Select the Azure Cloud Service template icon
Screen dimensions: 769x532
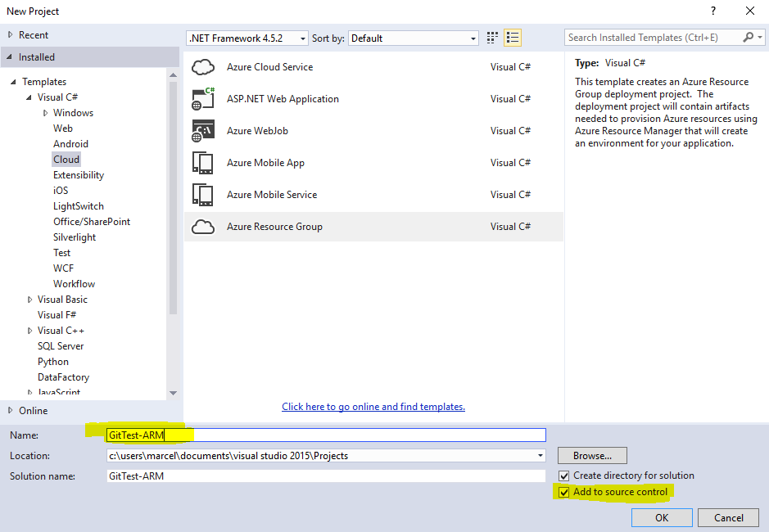point(203,67)
